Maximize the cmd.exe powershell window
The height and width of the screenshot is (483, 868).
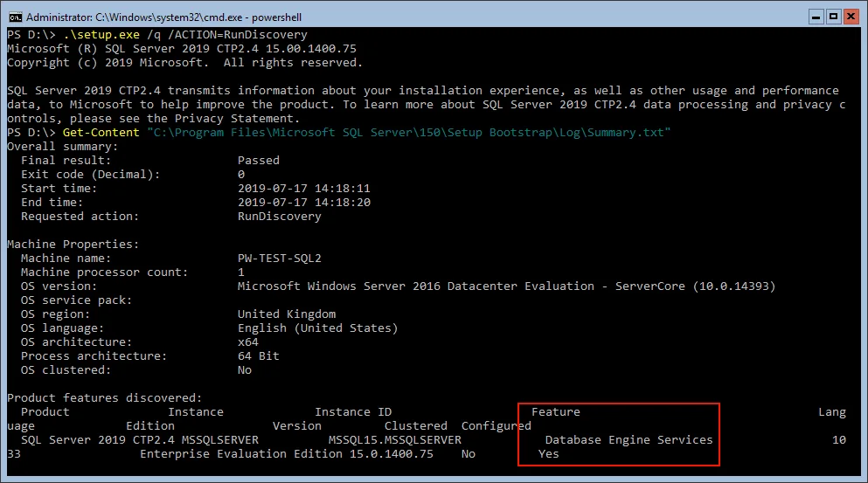tap(833, 17)
